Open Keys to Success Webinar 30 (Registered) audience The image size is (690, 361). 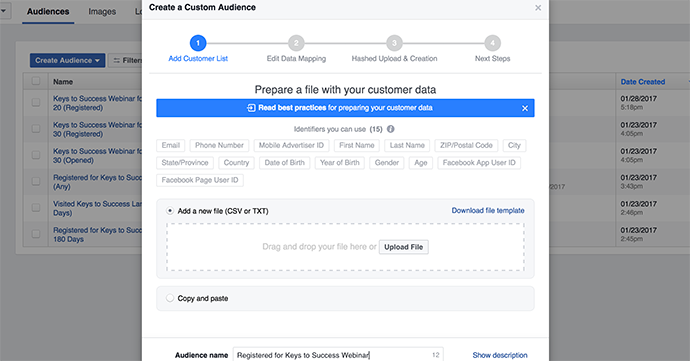coord(97,129)
